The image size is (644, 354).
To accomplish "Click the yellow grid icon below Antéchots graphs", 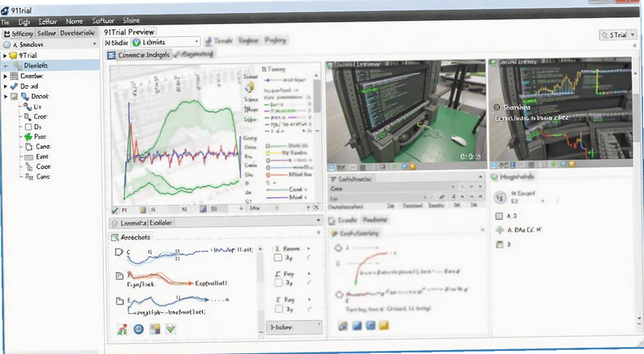I will click(155, 329).
